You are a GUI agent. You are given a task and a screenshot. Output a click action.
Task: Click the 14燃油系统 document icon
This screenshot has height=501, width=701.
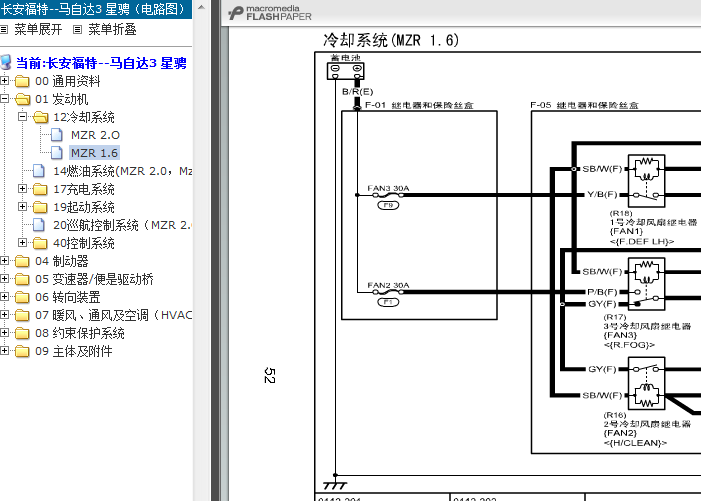[39, 171]
